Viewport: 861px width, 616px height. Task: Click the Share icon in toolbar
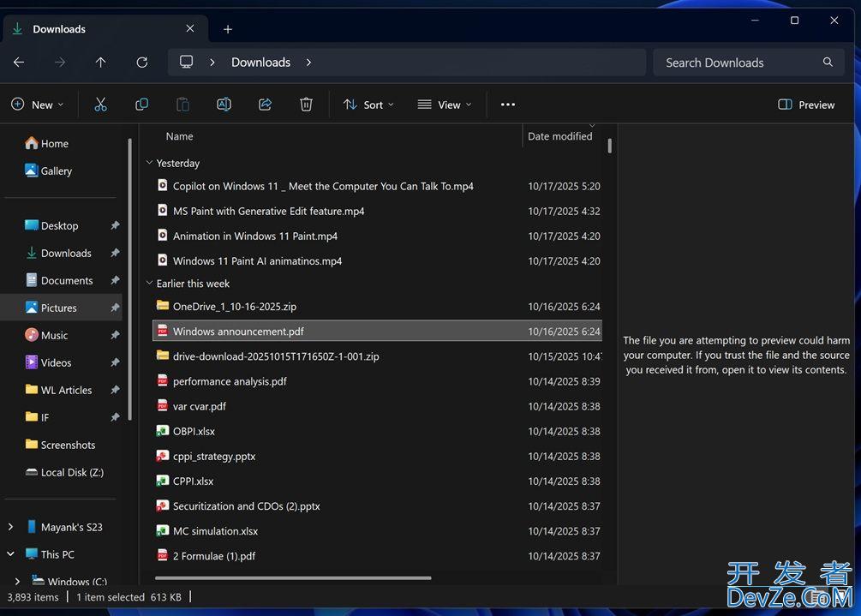[265, 105]
